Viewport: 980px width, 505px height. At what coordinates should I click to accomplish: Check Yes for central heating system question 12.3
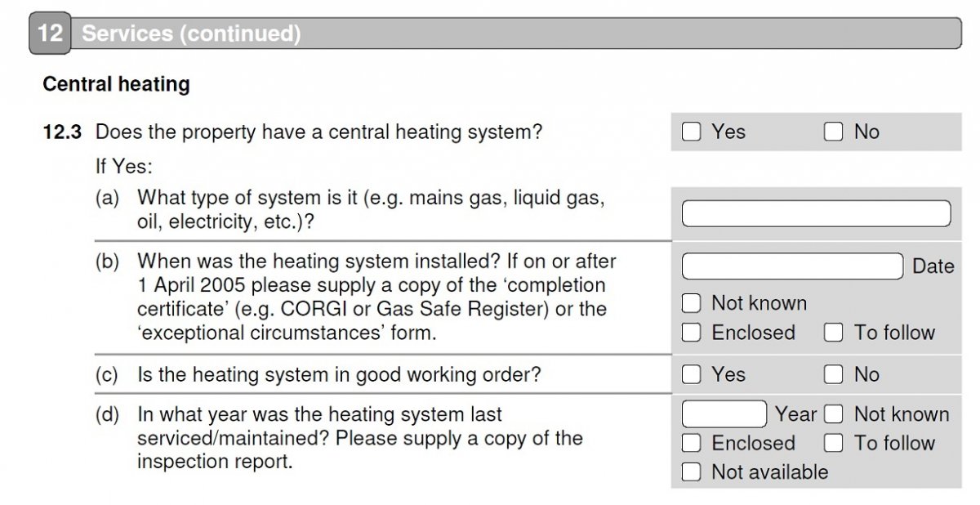tap(692, 132)
